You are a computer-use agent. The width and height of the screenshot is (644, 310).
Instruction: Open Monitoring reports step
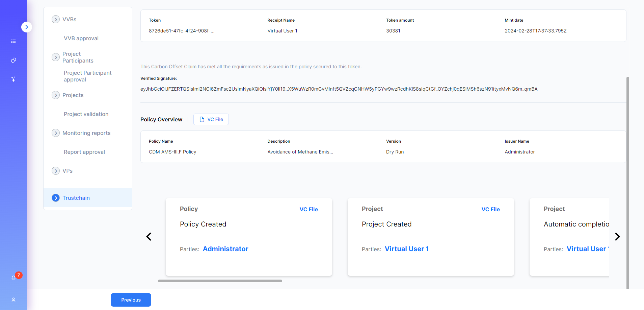point(86,133)
